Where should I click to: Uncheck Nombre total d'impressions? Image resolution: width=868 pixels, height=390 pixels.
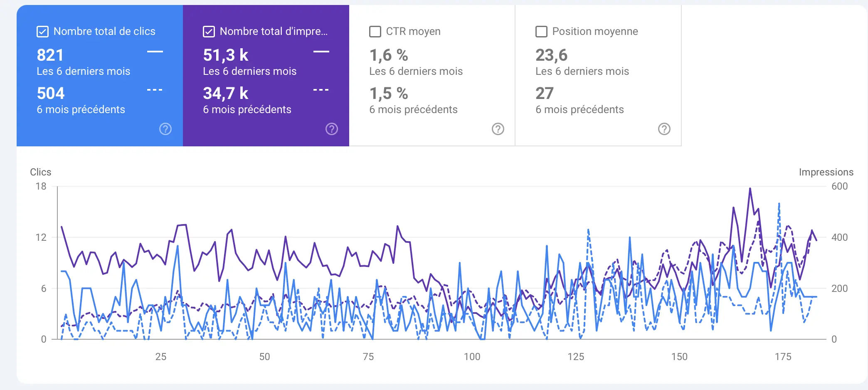pos(208,31)
